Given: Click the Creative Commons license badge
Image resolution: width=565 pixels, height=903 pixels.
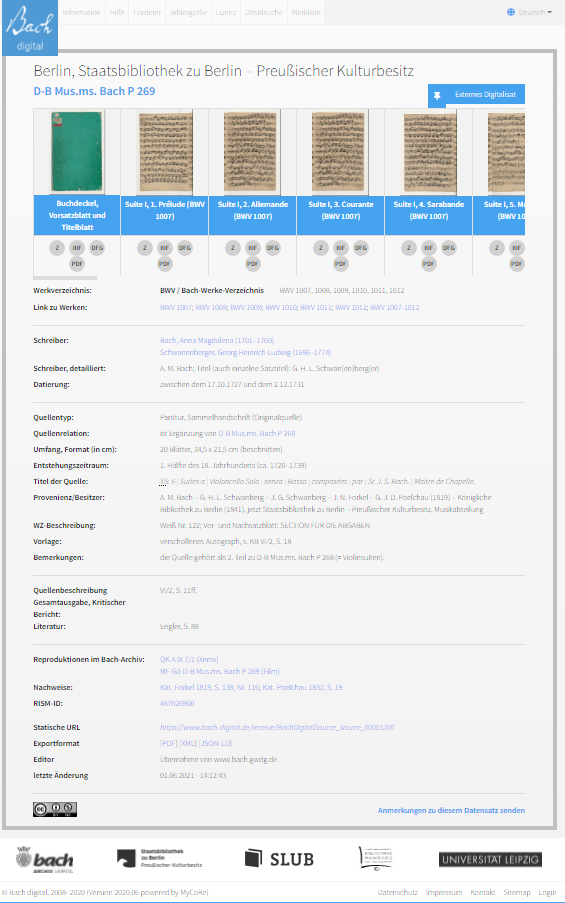Looking at the screenshot, I should (55, 809).
